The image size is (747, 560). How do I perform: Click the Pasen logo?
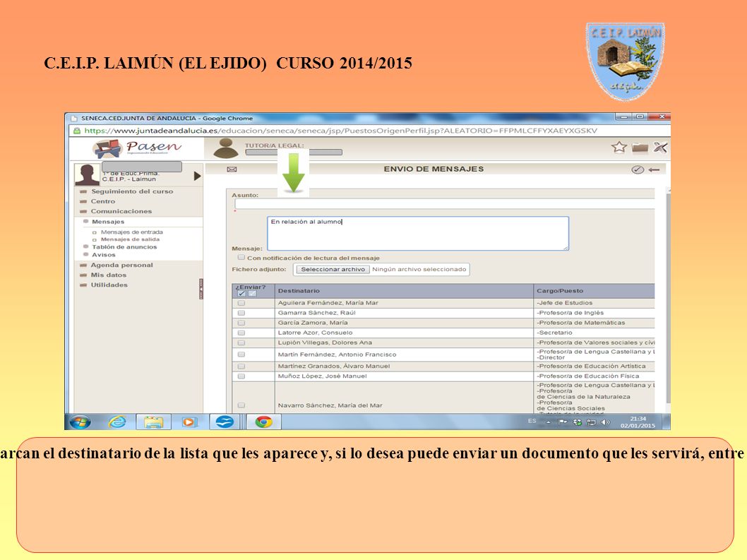137,149
